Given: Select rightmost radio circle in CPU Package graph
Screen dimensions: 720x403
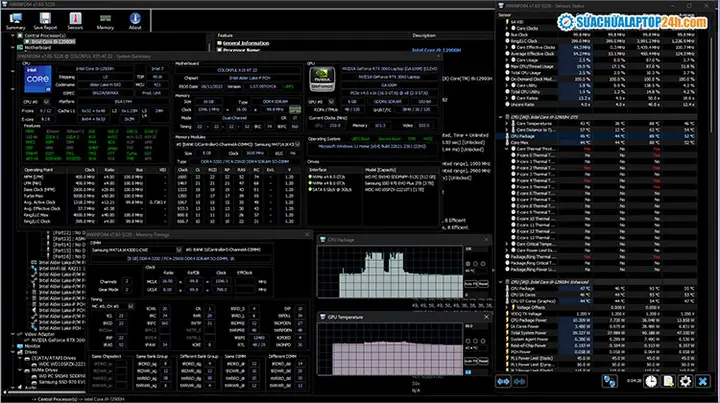Looking at the screenshot, I should coord(483,264).
